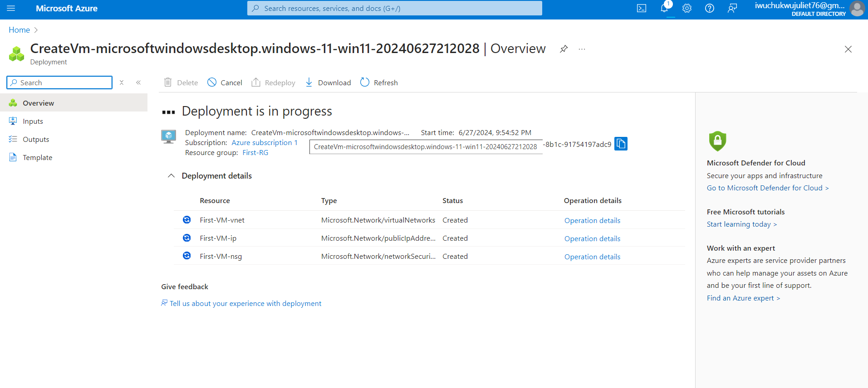Download the deployment details
Viewport: 868px width, 388px height.
pyautogui.click(x=328, y=82)
